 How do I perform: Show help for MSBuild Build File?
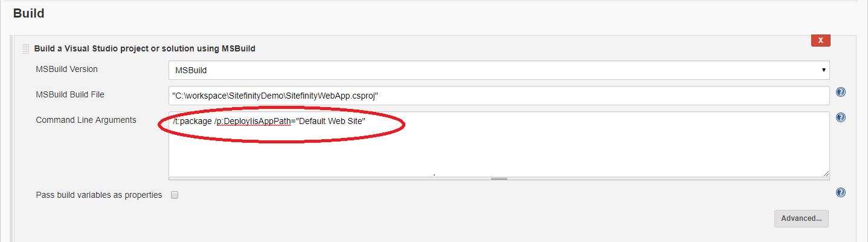click(x=840, y=93)
